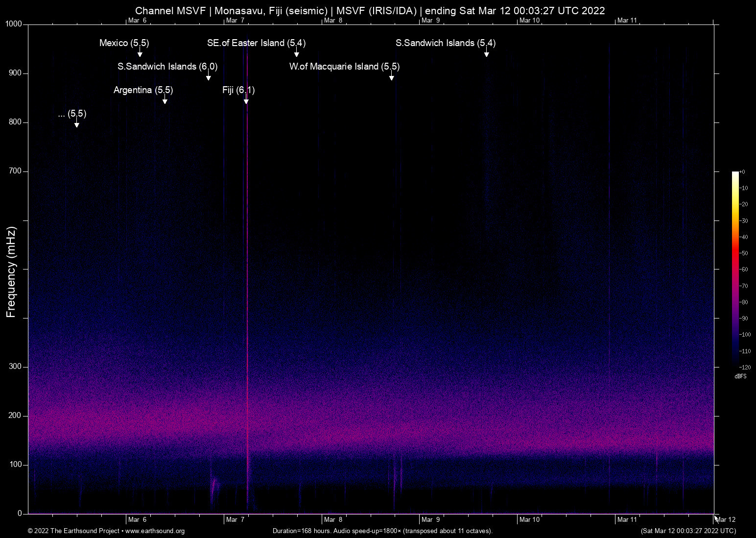The height and width of the screenshot is (538, 756).
Task: Click the '-30' value on the color scale
Action: pyautogui.click(x=744, y=221)
